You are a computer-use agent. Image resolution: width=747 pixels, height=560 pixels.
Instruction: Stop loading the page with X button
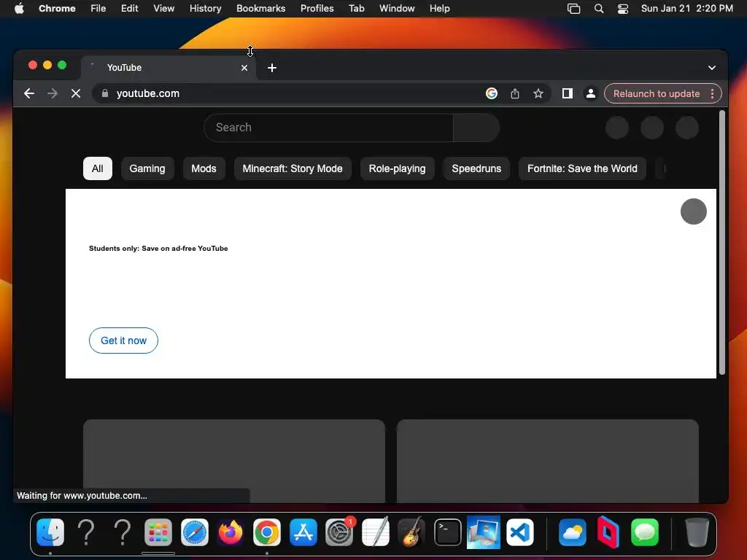coord(76,93)
